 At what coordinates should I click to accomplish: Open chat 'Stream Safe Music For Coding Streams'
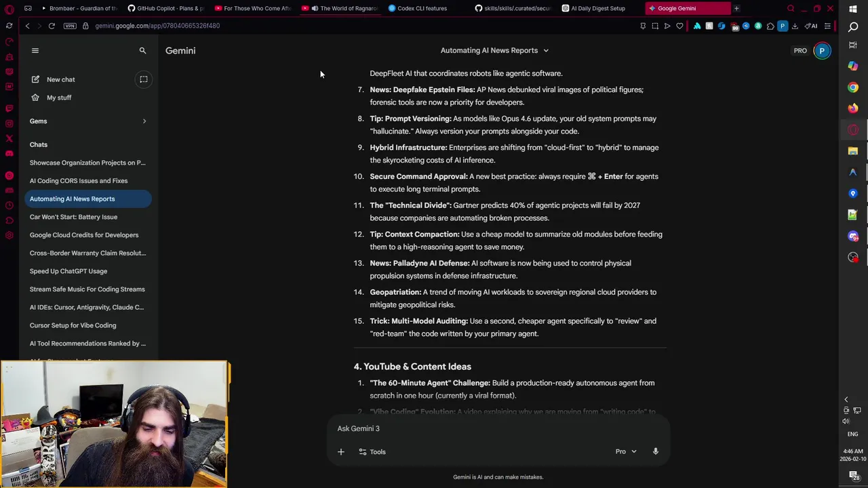click(87, 289)
